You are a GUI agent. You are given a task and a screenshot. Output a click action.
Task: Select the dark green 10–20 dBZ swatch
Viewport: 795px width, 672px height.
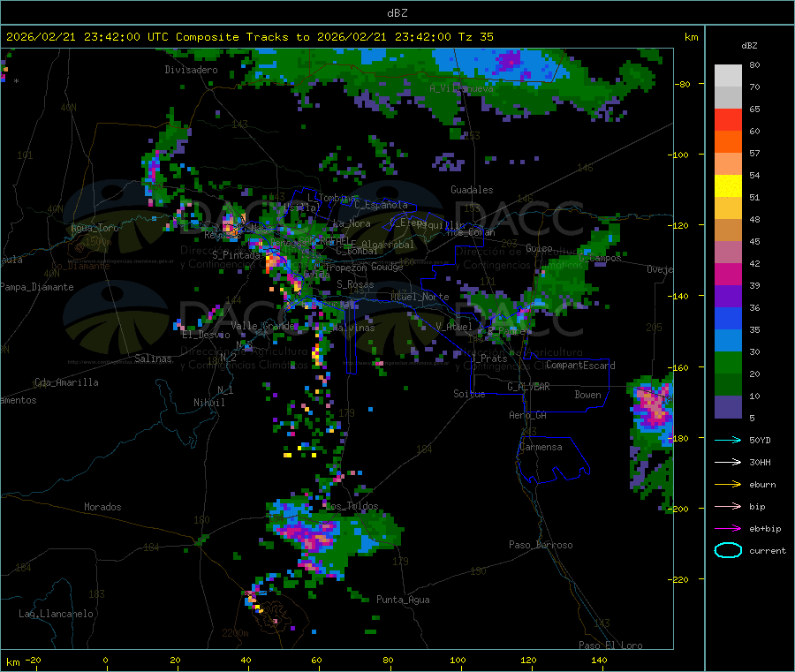point(728,385)
